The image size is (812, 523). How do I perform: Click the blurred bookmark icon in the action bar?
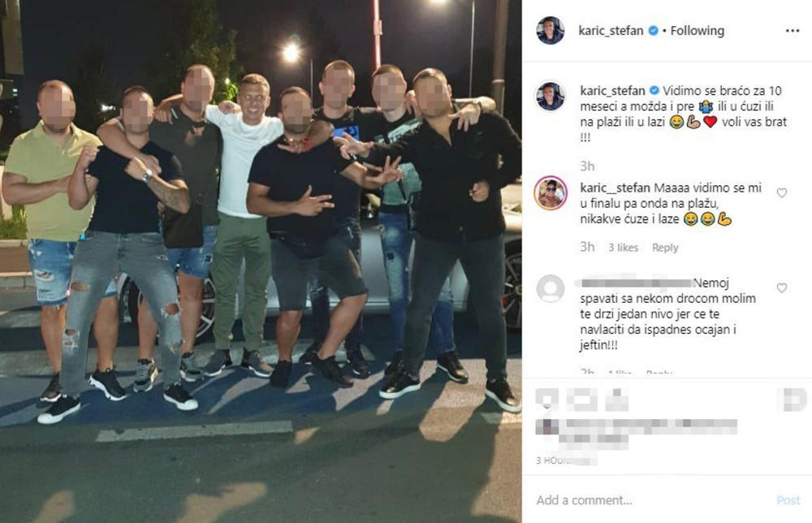pos(794,400)
